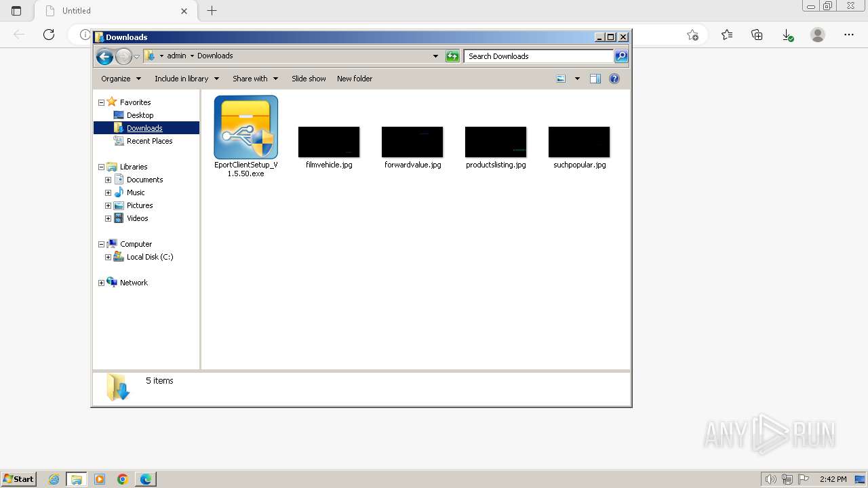Click the explorer forward navigation arrow
Image resolution: width=868 pixels, height=488 pixels.
click(x=123, y=57)
